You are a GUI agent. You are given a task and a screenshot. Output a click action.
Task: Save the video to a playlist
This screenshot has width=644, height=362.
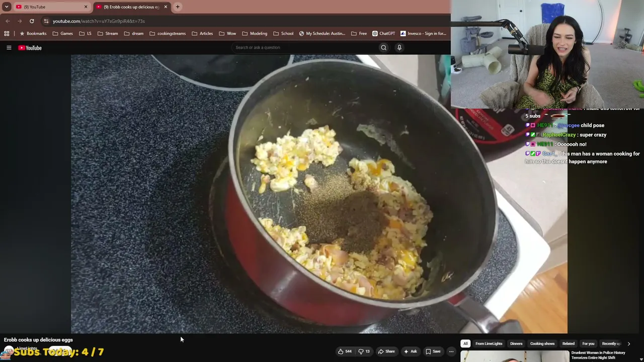[433, 351]
